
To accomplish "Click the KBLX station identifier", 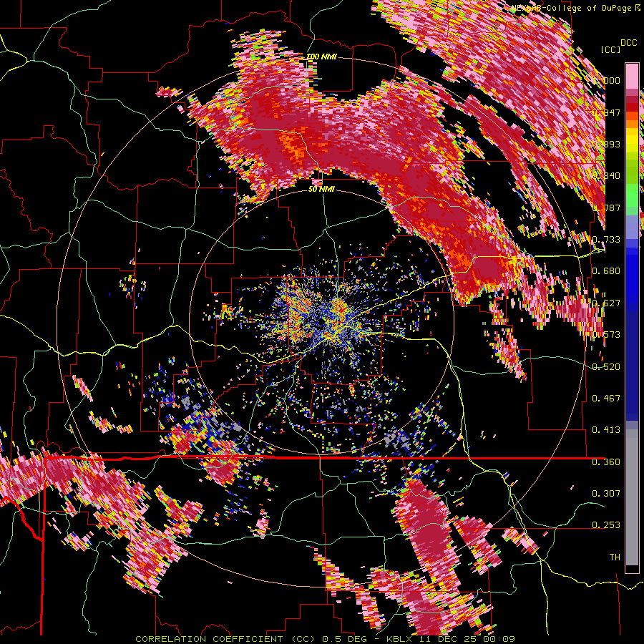I will [401, 639].
